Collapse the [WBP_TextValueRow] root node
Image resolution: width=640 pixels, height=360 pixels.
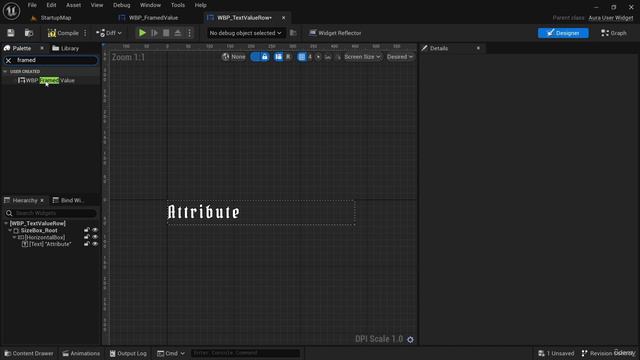(x=6, y=224)
